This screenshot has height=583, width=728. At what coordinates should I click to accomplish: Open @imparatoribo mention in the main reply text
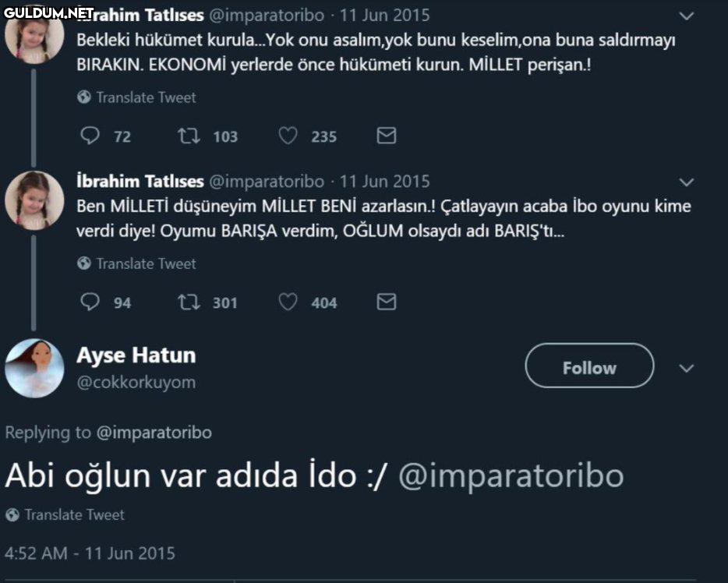(x=511, y=476)
